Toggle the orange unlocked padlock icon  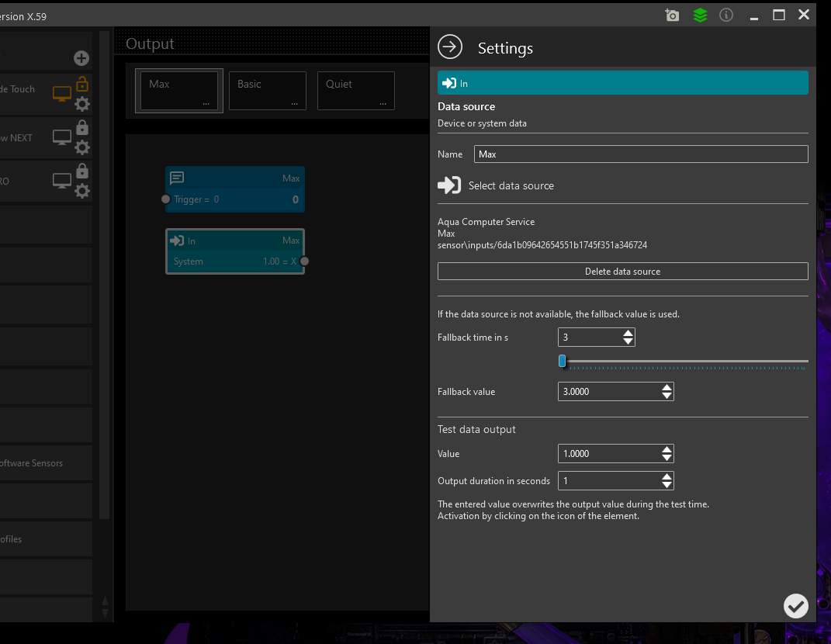(x=82, y=84)
